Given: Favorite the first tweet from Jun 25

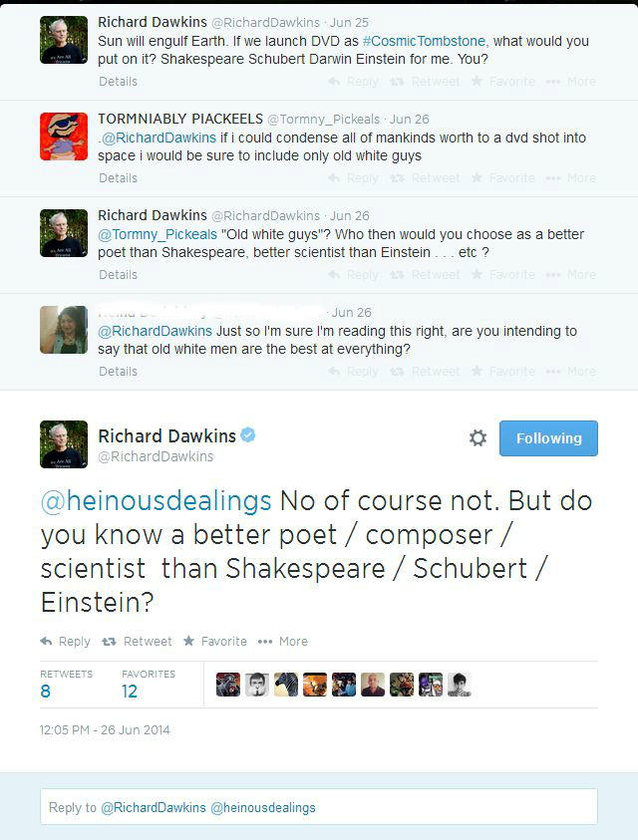Looking at the screenshot, I should [504, 82].
